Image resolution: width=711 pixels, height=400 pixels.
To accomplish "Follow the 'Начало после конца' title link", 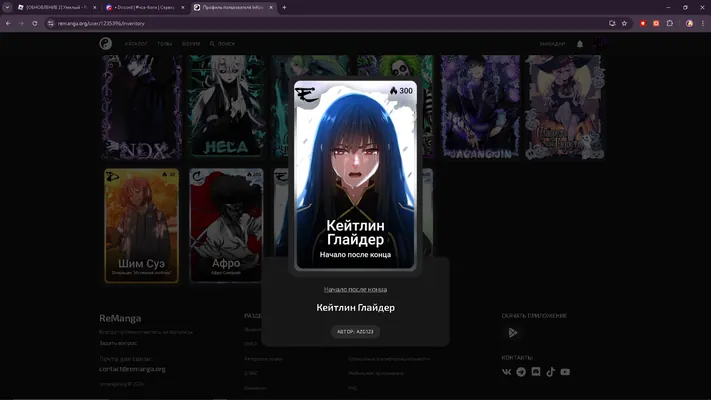I will (356, 289).
